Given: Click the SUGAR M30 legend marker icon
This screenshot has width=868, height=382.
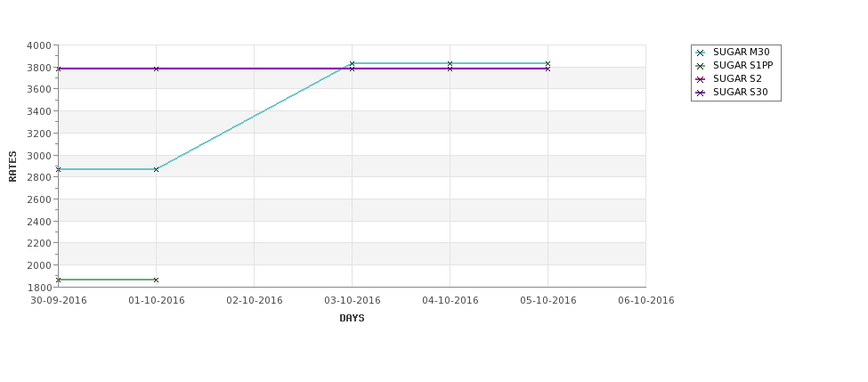Looking at the screenshot, I should coord(701,53).
